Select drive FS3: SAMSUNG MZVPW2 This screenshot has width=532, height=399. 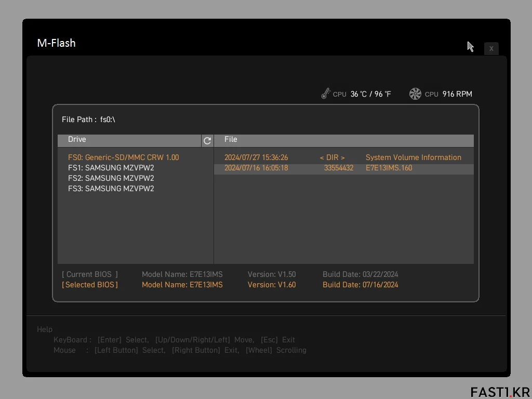click(x=111, y=189)
